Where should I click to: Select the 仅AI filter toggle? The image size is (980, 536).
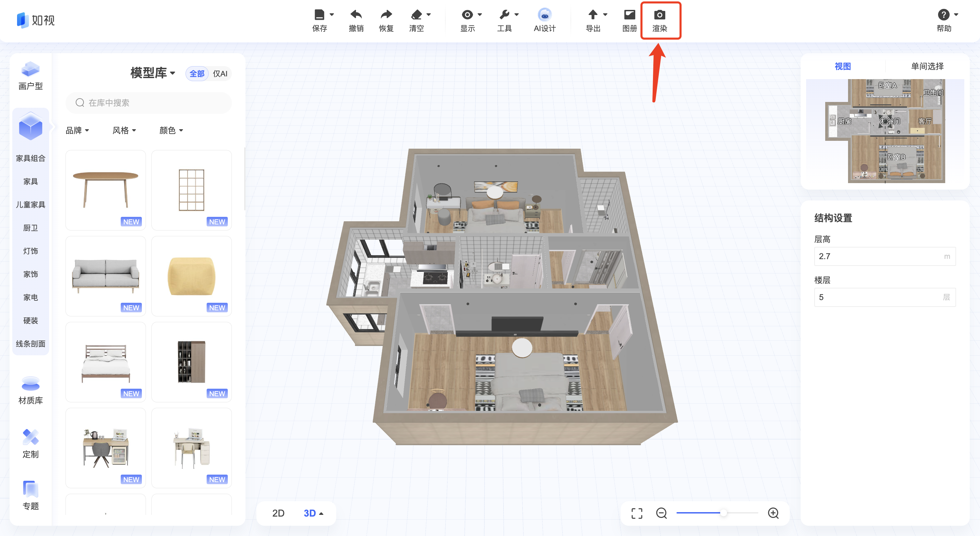[x=220, y=74]
